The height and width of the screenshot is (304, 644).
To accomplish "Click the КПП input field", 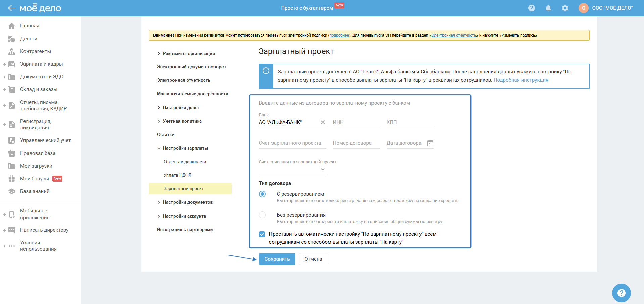I will tap(410, 122).
